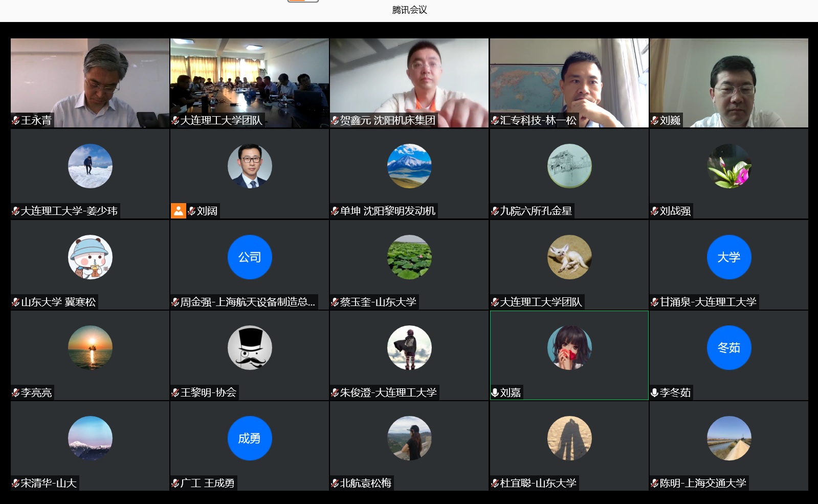Click the muted mic icon beside 刘战强

coord(655,211)
